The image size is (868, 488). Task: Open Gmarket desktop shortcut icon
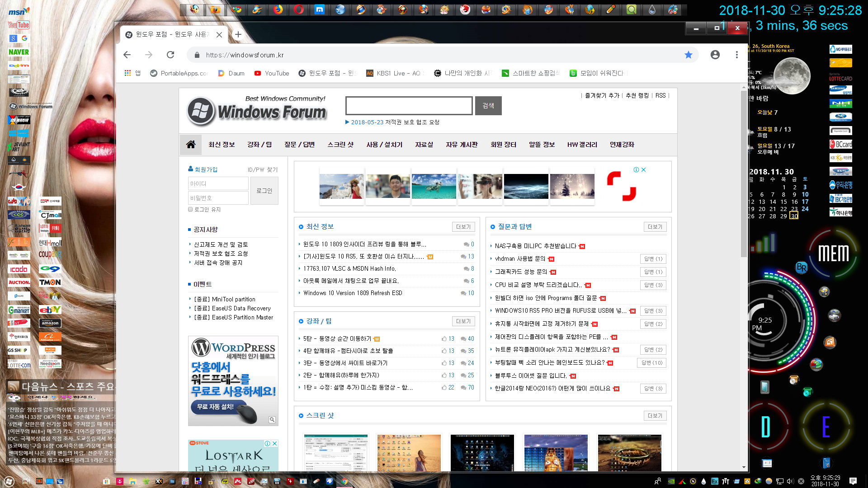coord(19,310)
